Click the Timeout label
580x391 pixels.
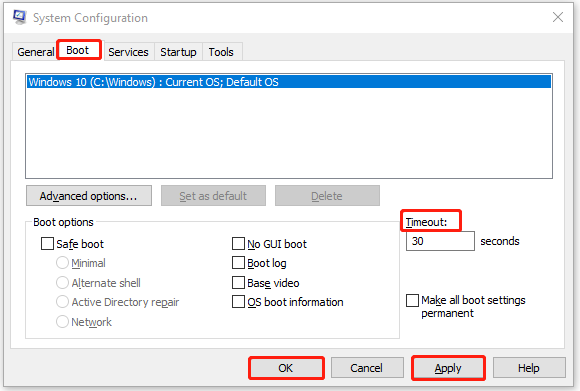pyautogui.click(x=426, y=222)
